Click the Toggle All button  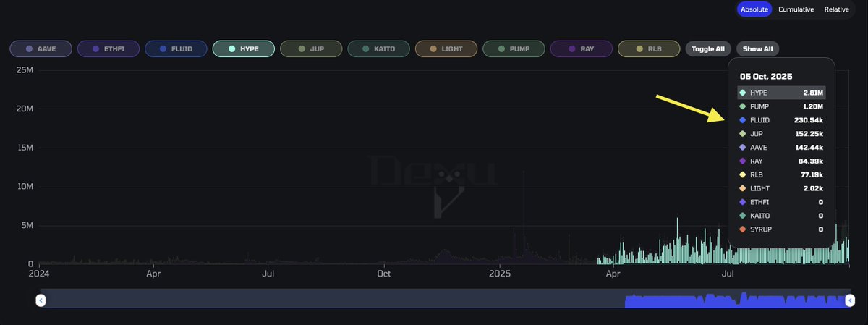708,49
